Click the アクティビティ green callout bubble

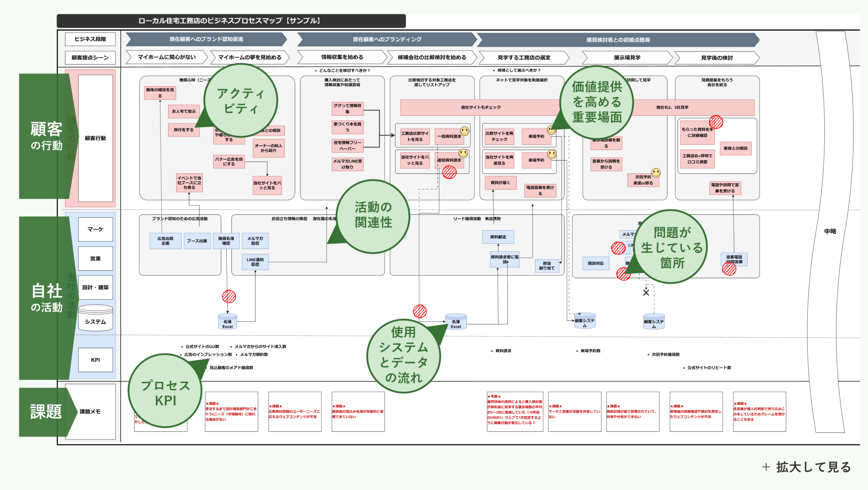241,101
